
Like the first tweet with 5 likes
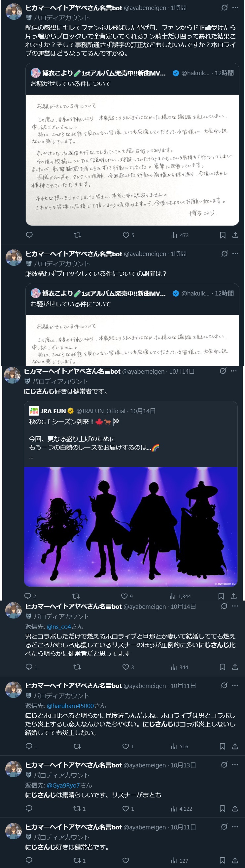pyautogui.click(x=128, y=235)
